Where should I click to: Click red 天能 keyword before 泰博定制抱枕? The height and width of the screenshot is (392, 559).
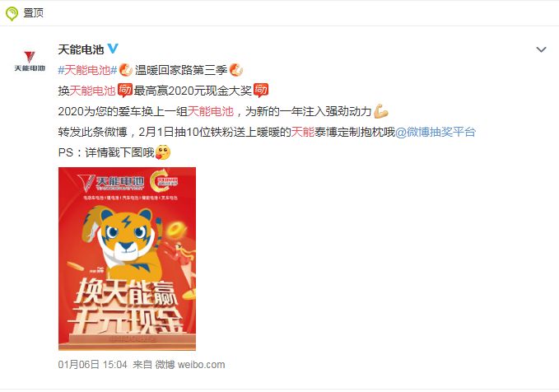[x=303, y=132]
